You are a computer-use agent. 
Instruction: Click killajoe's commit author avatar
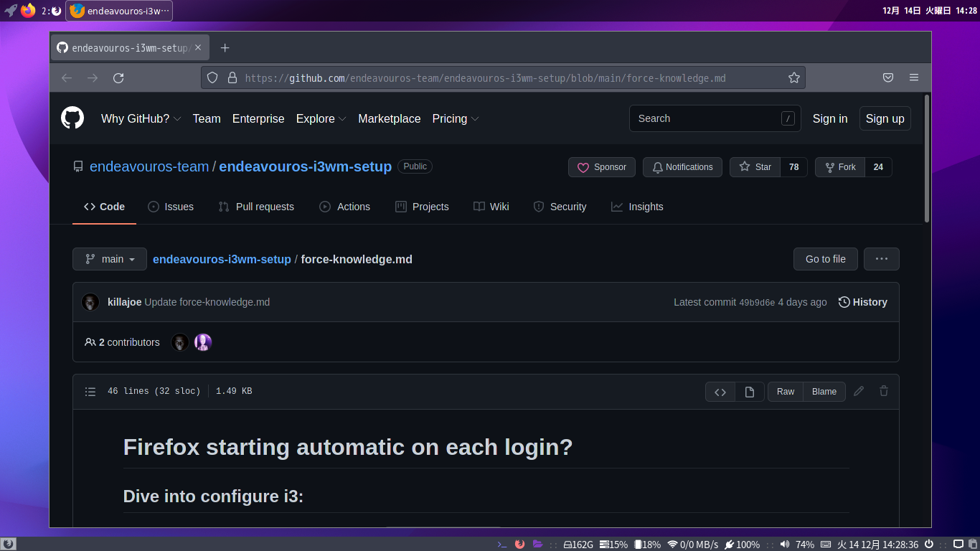click(x=90, y=302)
